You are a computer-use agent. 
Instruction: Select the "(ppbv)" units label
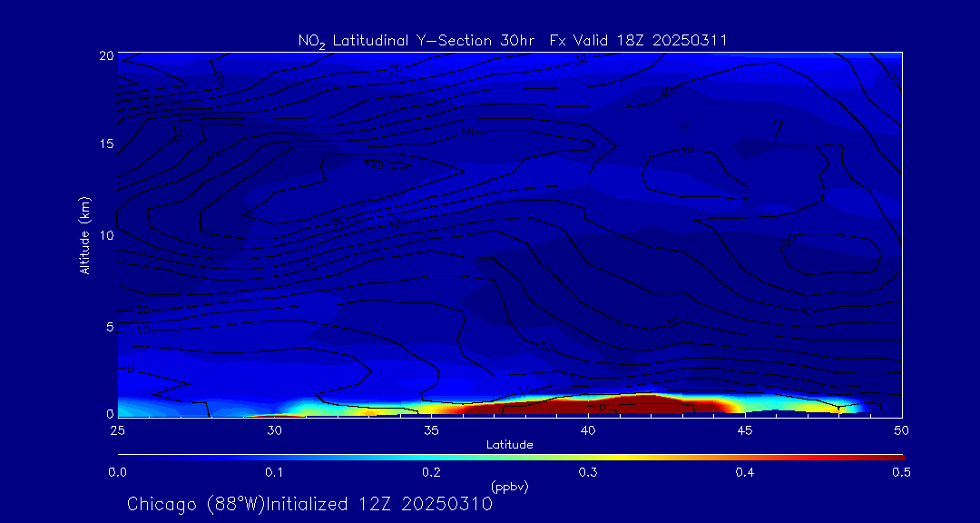[x=510, y=488]
